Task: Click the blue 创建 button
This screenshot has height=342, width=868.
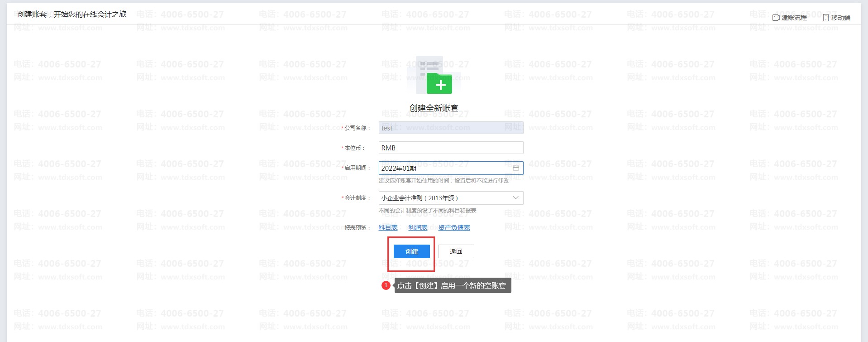Action: [411, 251]
